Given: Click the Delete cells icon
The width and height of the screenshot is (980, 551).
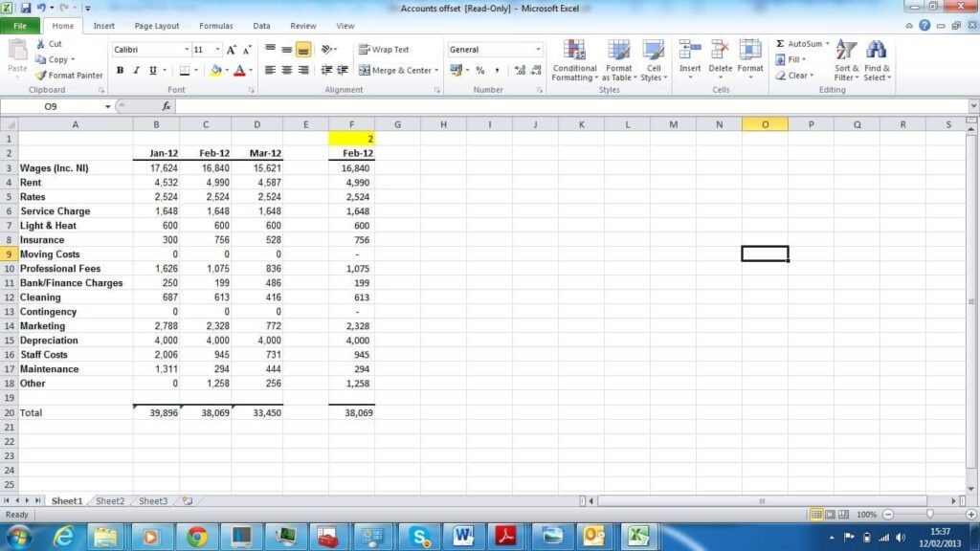Looking at the screenshot, I should (720, 51).
